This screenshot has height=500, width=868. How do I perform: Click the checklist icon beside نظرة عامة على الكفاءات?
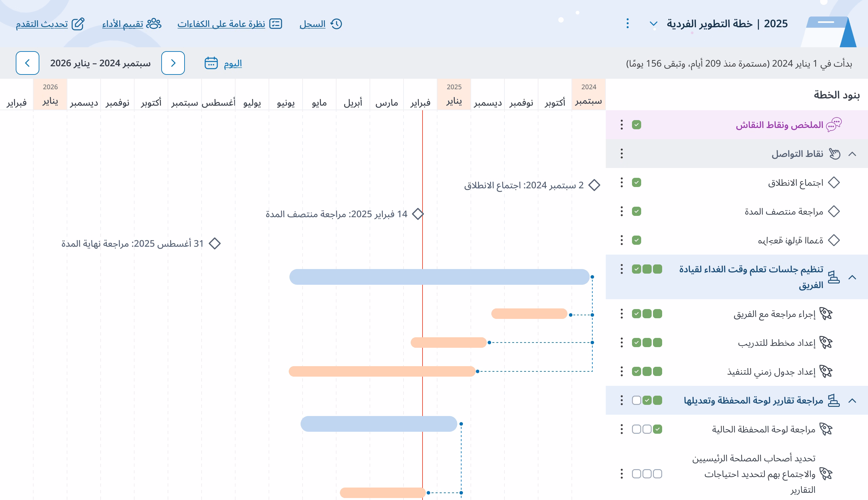(x=275, y=24)
